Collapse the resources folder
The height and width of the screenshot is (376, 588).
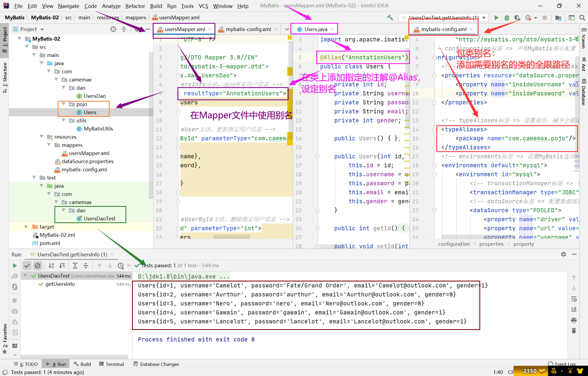41,137
